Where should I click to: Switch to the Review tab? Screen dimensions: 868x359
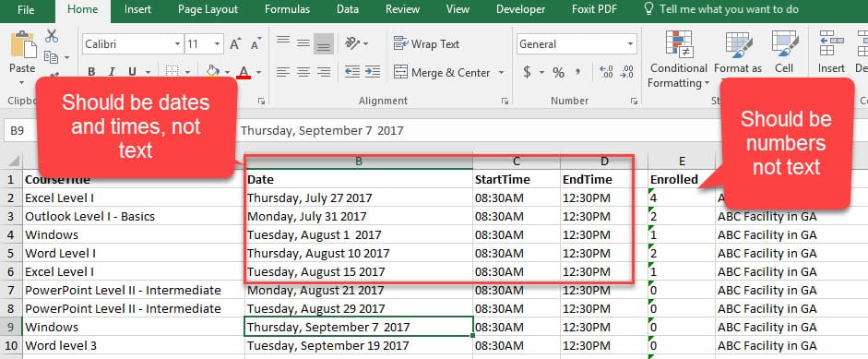[x=402, y=9]
